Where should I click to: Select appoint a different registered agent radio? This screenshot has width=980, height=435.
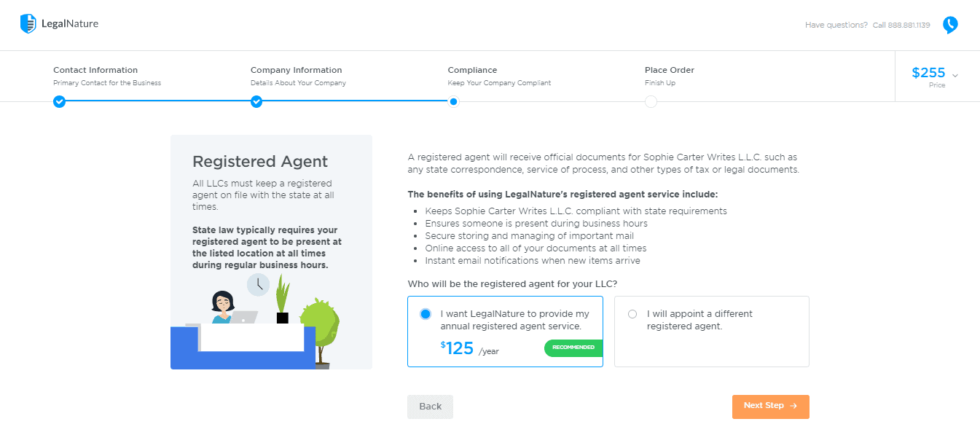pyautogui.click(x=632, y=314)
